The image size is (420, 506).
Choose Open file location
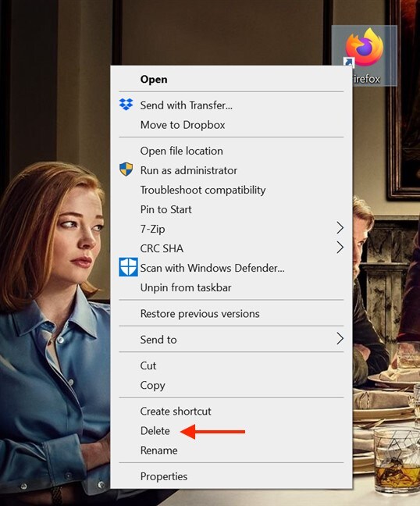[x=231, y=151]
